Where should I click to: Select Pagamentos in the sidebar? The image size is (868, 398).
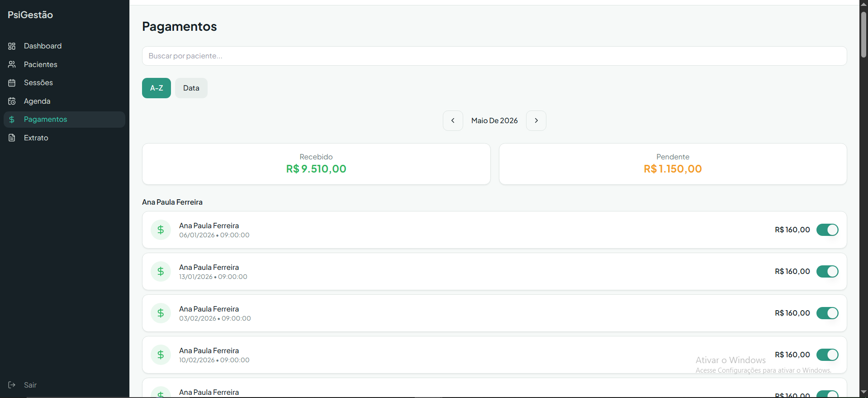(64, 120)
